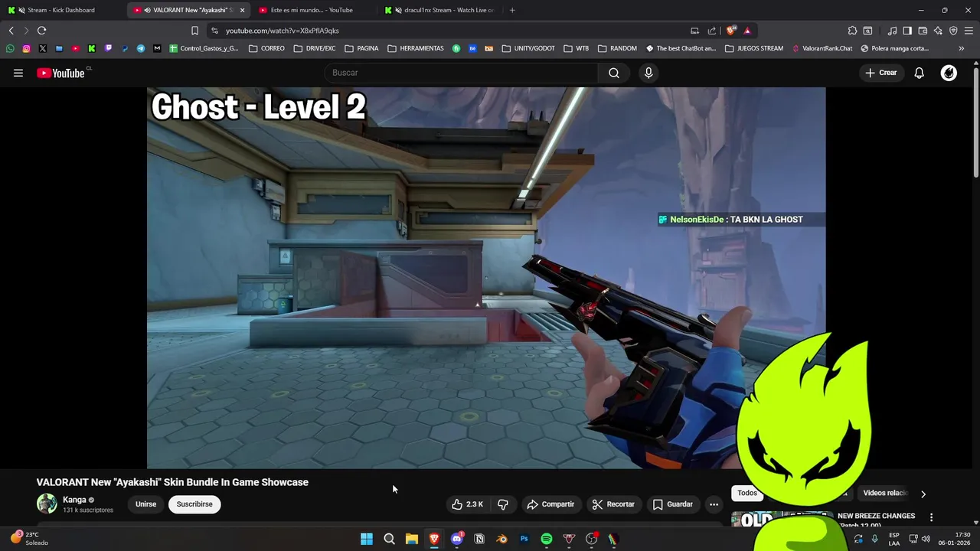Save the video with the Guardar button

tap(673, 504)
